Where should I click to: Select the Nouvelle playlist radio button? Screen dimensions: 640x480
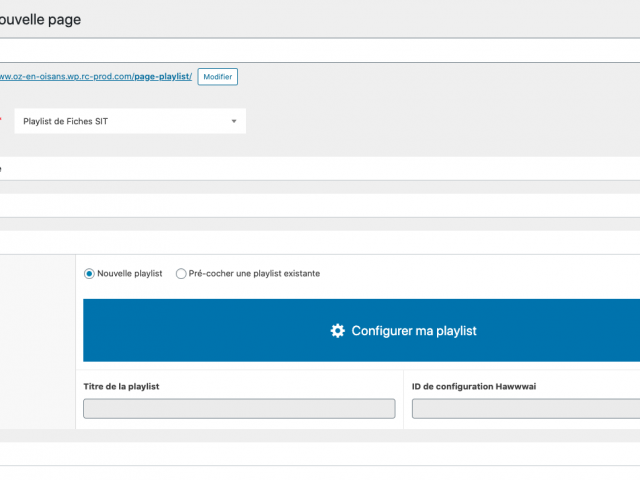click(89, 273)
